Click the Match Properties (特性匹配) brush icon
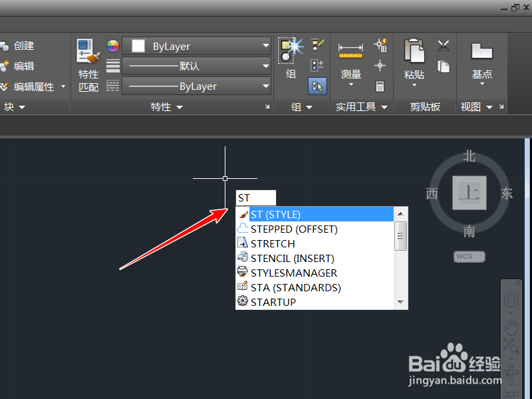 [88, 51]
